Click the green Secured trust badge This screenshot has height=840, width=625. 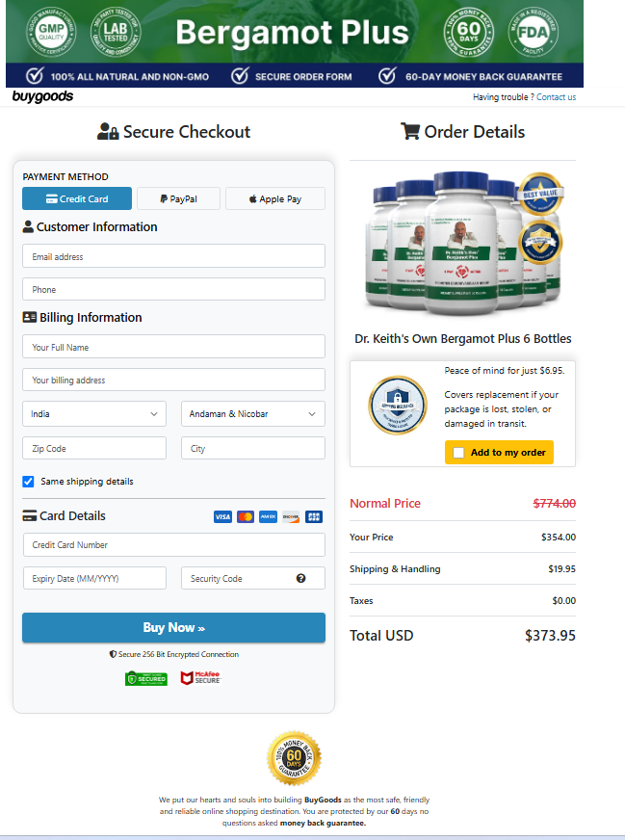146,678
